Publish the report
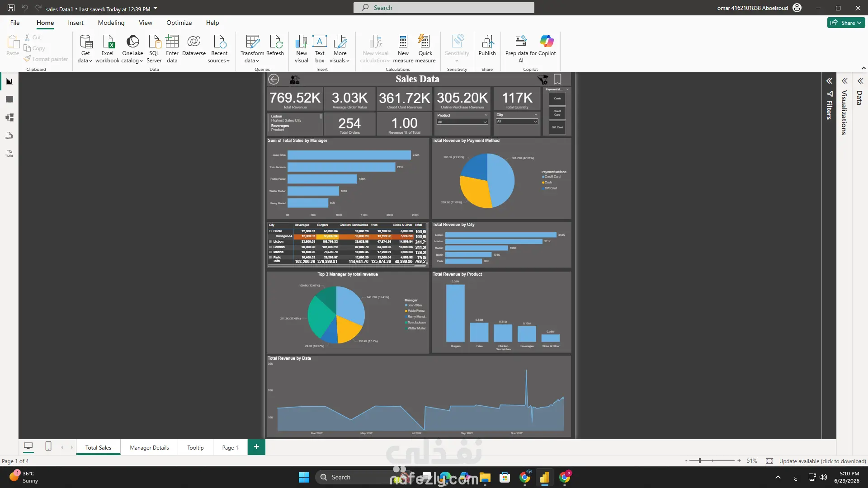Viewport: 868px width, 488px height. tap(487, 45)
